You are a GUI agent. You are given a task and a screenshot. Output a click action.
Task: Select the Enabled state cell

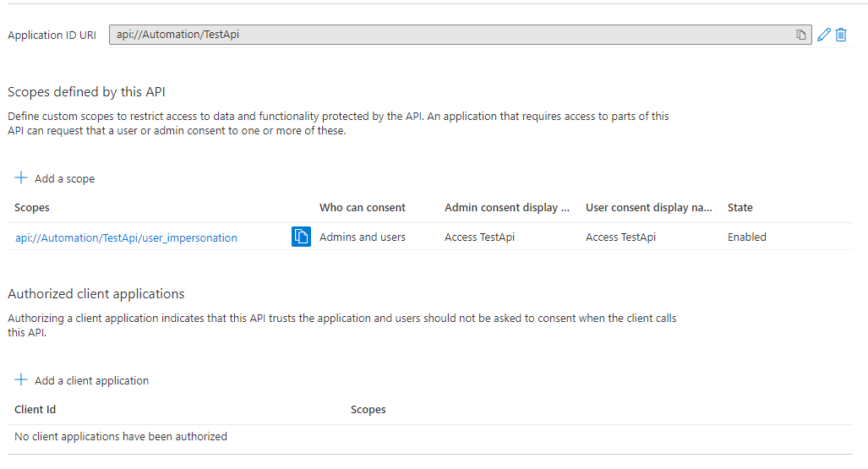746,237
